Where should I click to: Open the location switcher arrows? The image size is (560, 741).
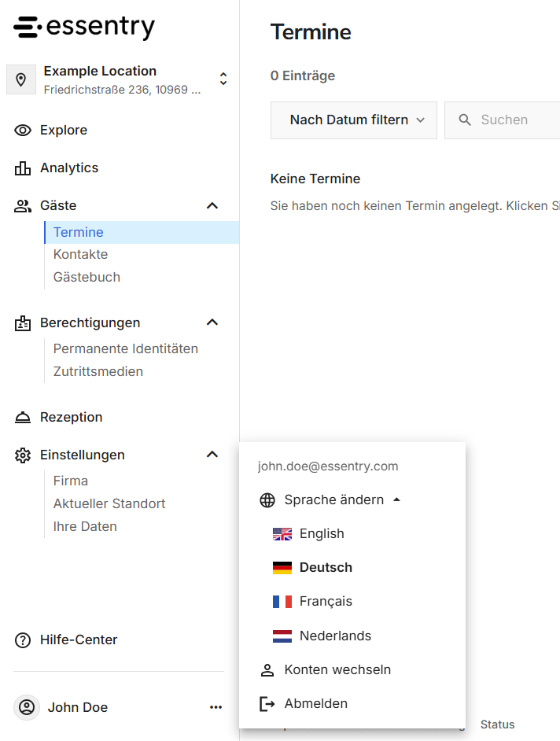tap(223, 79)
